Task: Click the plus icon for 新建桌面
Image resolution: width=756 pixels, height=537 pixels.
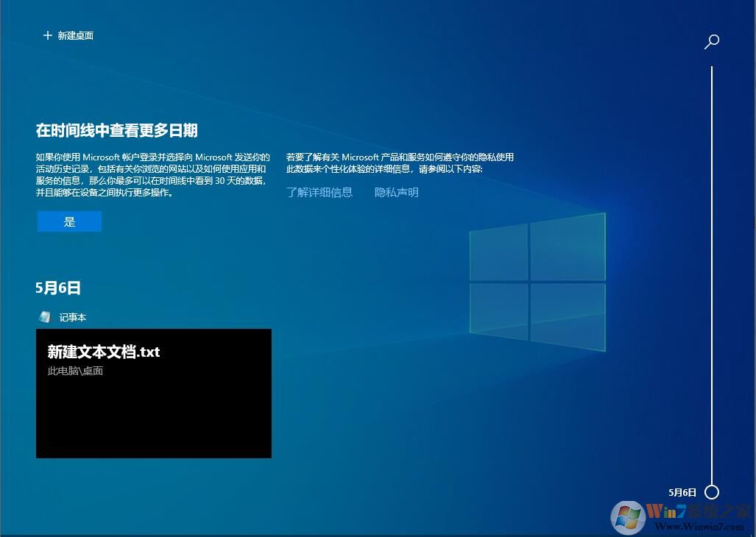Action: [46, 35]
